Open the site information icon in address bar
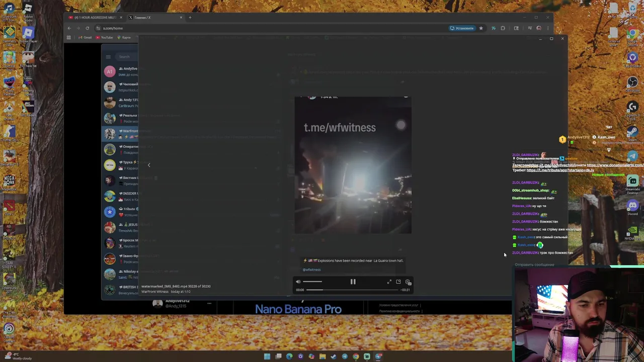The width and height of the screenshot is (644, 362). tap(98, 28)
